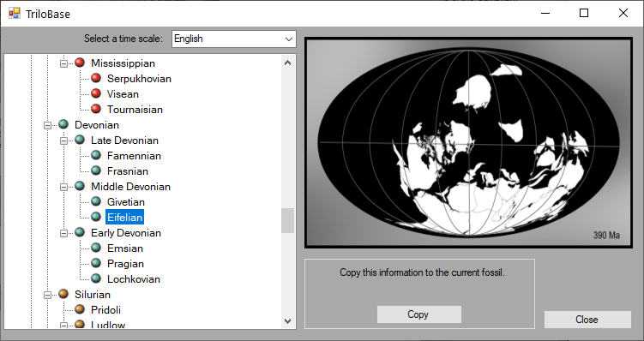The width and height of the screenshot is (644, 341).
Task: Click the teal sphere icon beside Eifelian
Action: pyautogui.click(x=96, y=217)
